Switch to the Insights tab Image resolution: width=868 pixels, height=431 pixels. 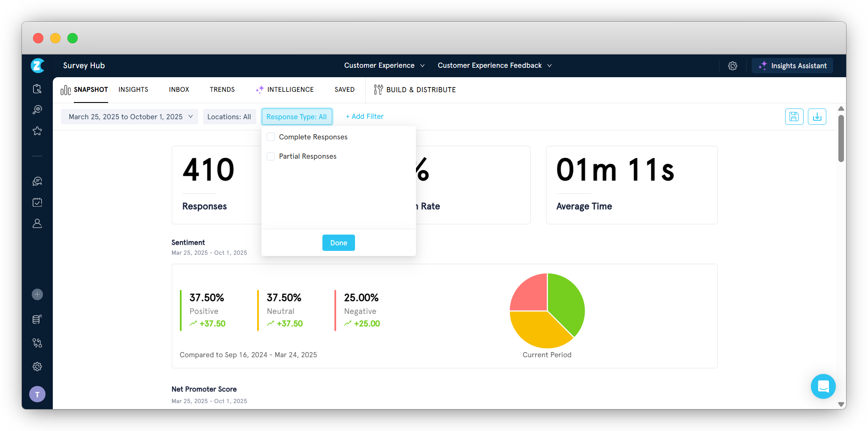(133, 90)
